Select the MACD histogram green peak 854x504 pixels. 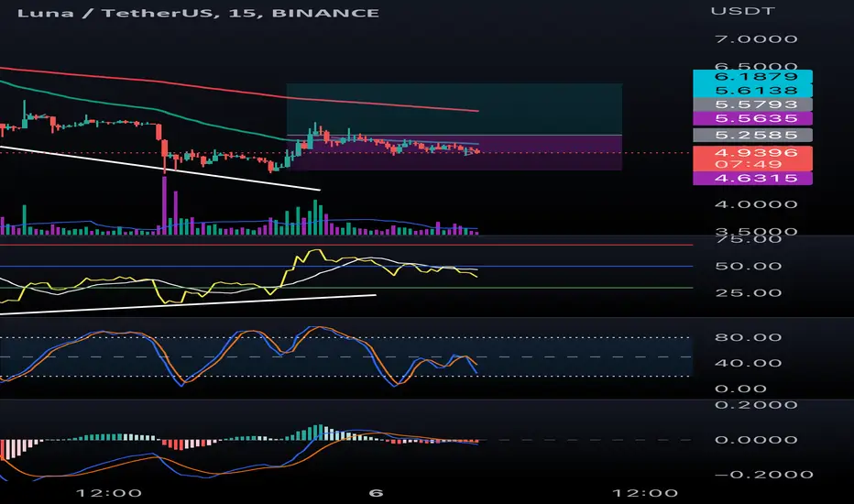(x=321, y=433)
